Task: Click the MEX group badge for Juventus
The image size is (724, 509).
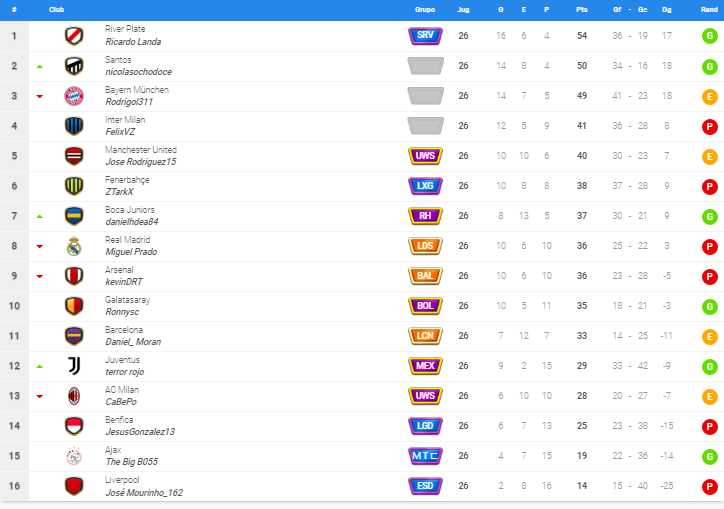Action: point(425,366)
